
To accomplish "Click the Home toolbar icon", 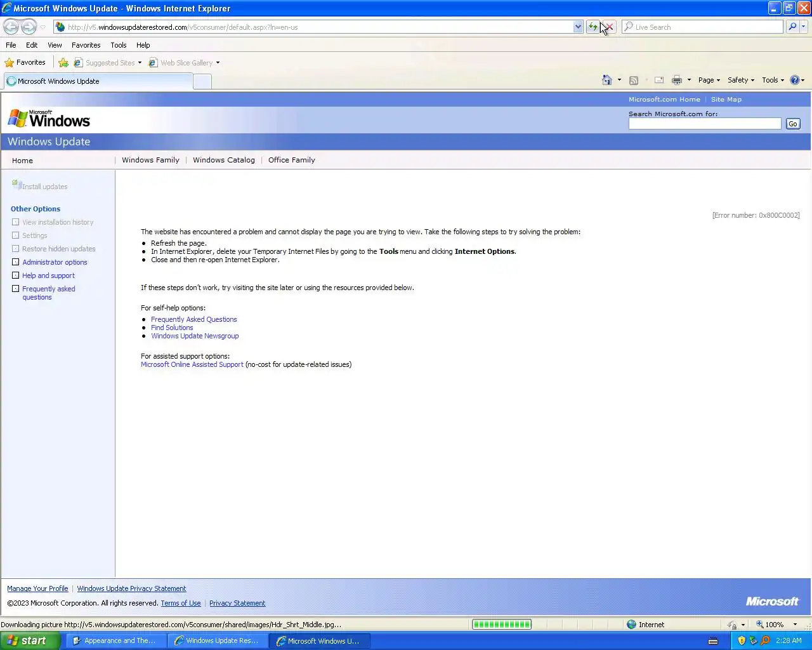I will click(607, 80).
